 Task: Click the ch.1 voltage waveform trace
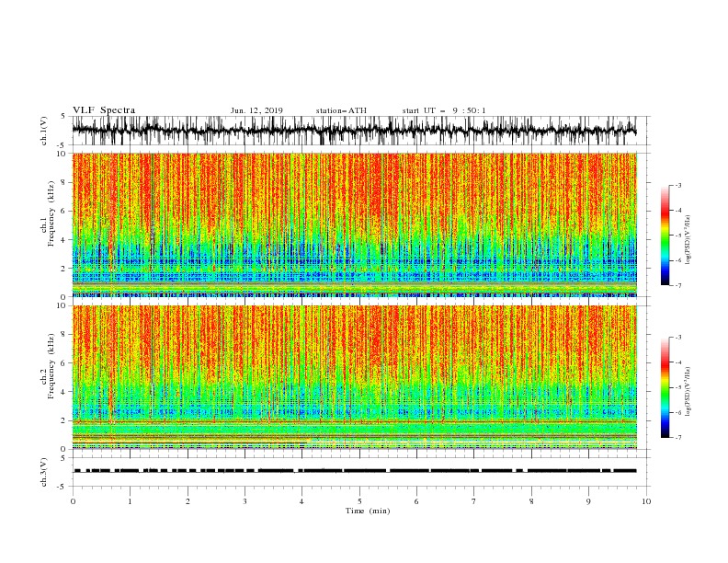pyautogui.click(x=354, y=131)
